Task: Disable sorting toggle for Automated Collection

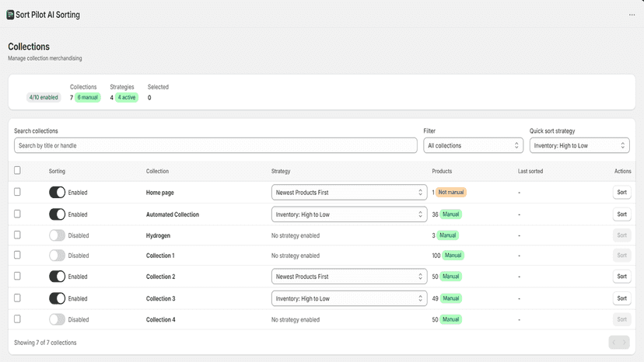Action: (x=57, y=214)
